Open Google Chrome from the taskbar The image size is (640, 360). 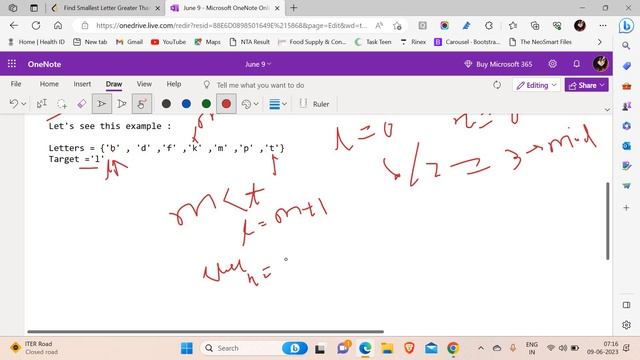point(453,348)
